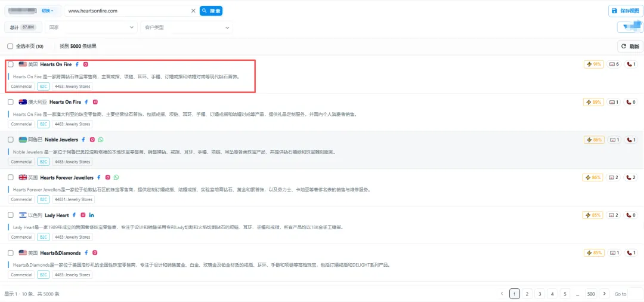Open the 国家 country dropdown
Screen dimensions: 644x302
[x=91, y=27]
